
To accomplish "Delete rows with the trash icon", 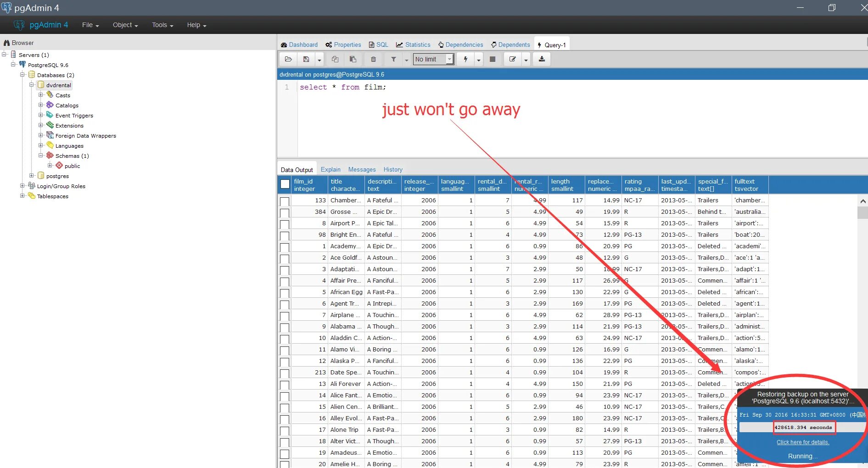I will click(x=374, y=59).
